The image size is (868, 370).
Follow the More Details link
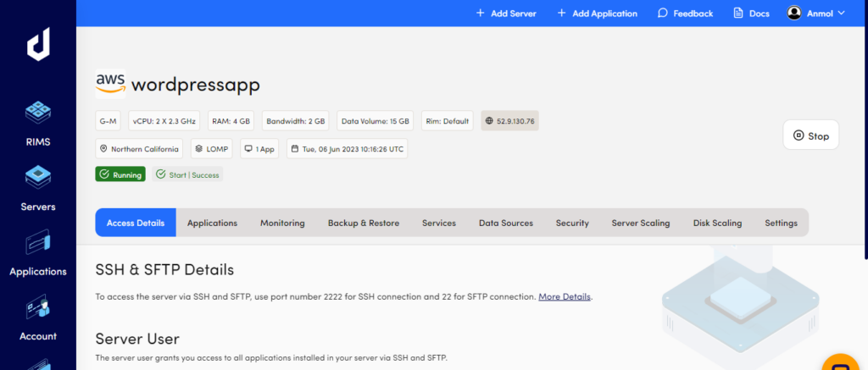pos(565,296)
